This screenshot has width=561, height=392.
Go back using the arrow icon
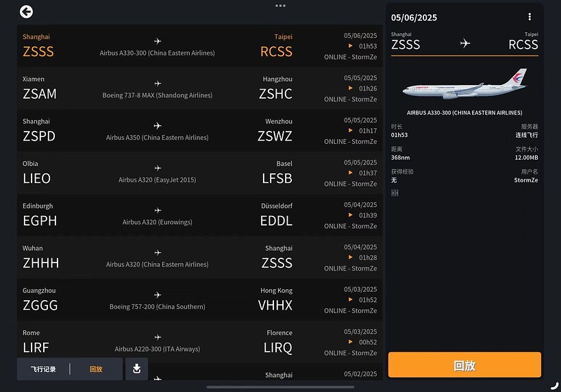(x=26, y=12)
